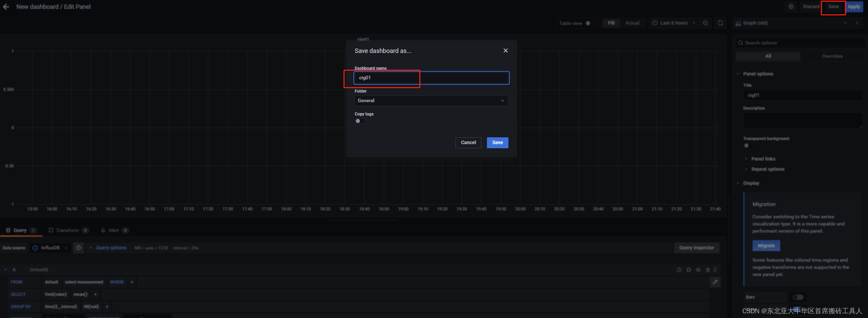
Task: Click the Migrate button
Action: coord(766,246)
